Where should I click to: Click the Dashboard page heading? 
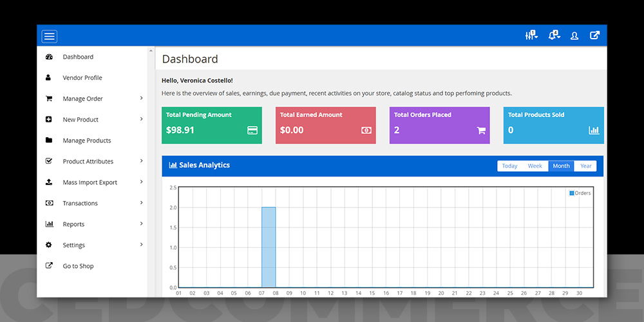tap(190, 59)
